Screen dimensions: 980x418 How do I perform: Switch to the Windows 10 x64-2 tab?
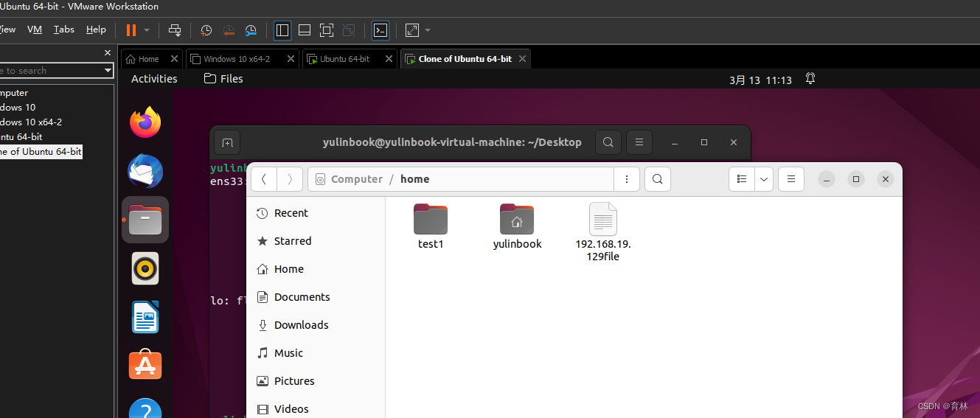click(x=236, y=59)
